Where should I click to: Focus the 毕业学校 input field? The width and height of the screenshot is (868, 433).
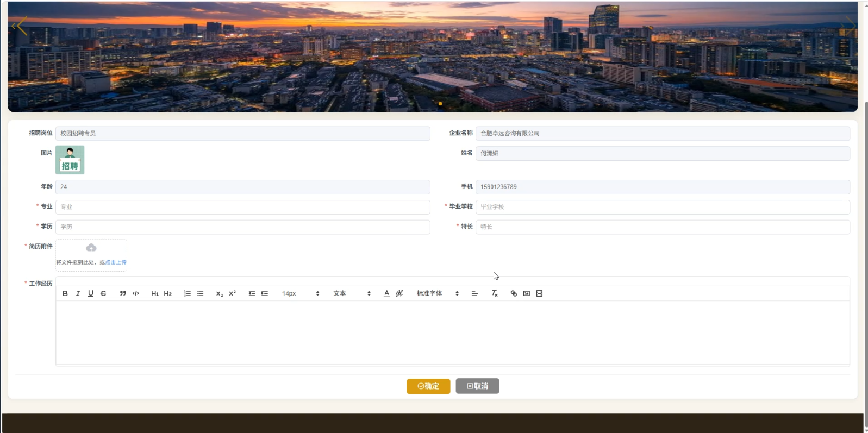[663, 207]
